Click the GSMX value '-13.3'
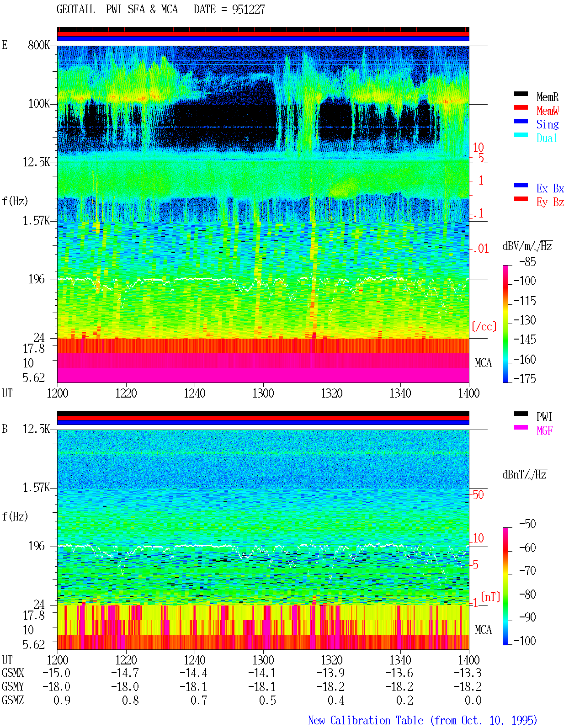Screen dimensions: 585x728 pyautogui.click(x=468, y=673)
